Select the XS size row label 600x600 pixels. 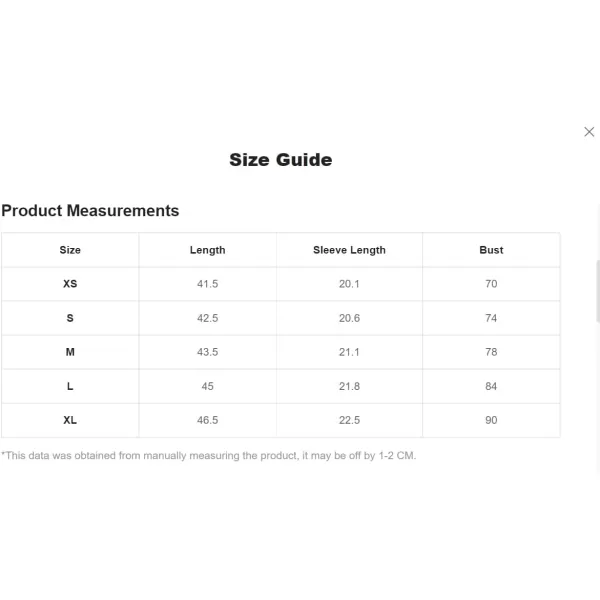click(x=70, y=284)
